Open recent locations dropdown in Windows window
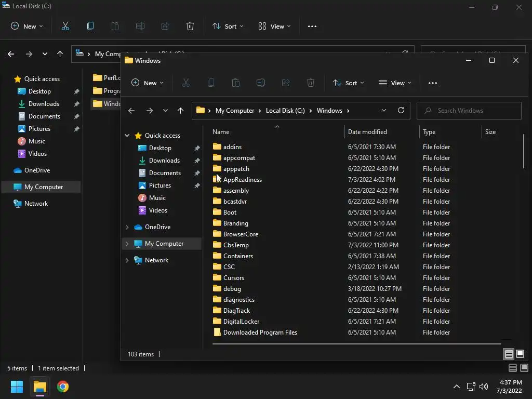This screenshot has height=399, width=532. click(165, 111)
